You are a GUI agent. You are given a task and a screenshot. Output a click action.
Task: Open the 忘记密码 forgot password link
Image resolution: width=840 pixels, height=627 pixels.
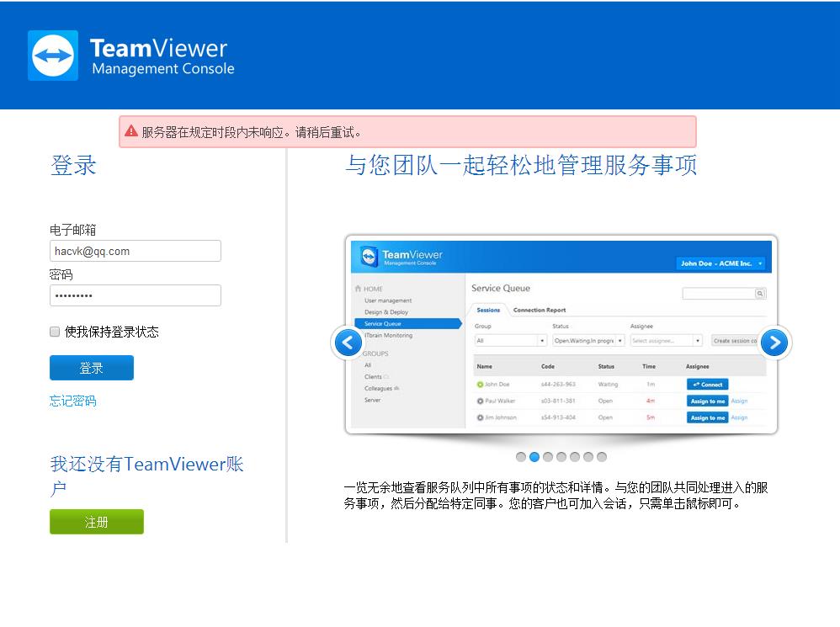click(73, 401)
